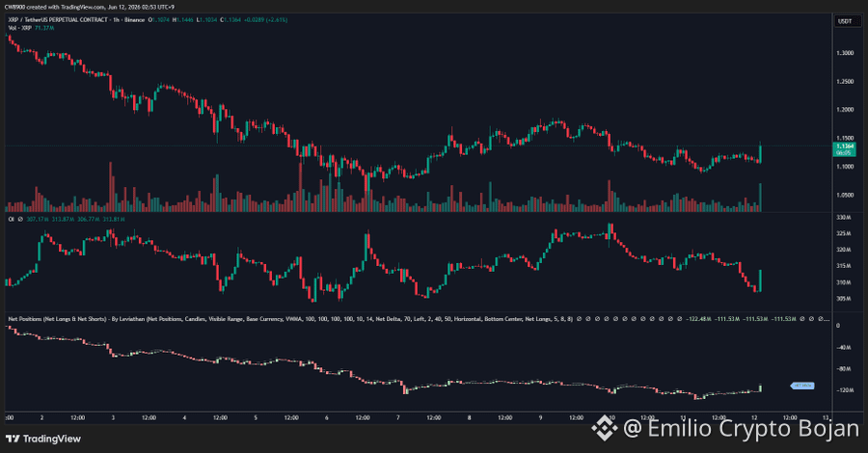The width and height of the screenshot is (868, 453).
Task: Click the high value H1.1446 in legend
Action: click(182, 20)
